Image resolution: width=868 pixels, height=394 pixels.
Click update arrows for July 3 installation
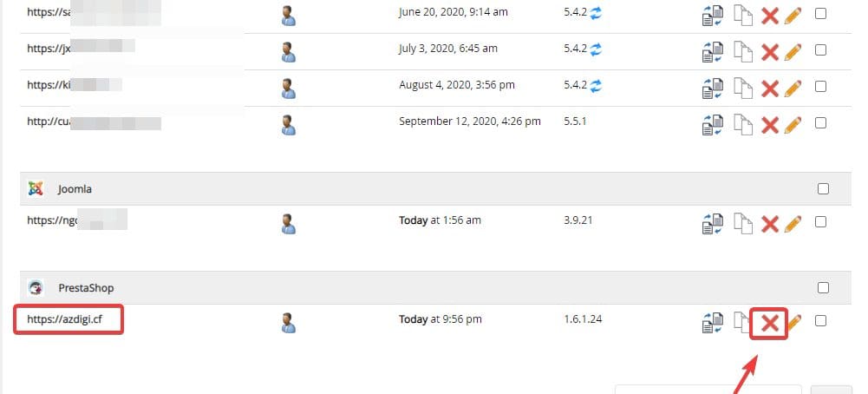click(x=597, y=49)
